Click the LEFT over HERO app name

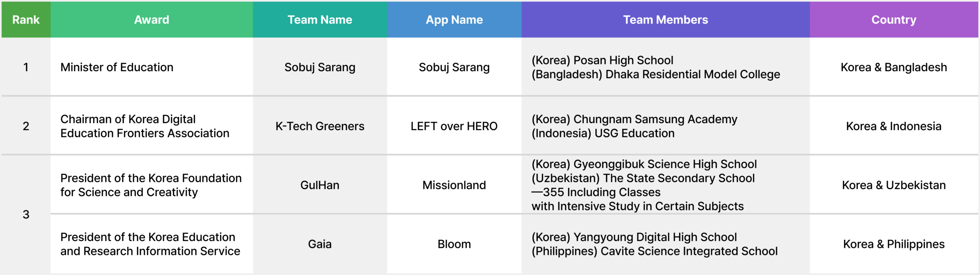click(x=454, y=126)
